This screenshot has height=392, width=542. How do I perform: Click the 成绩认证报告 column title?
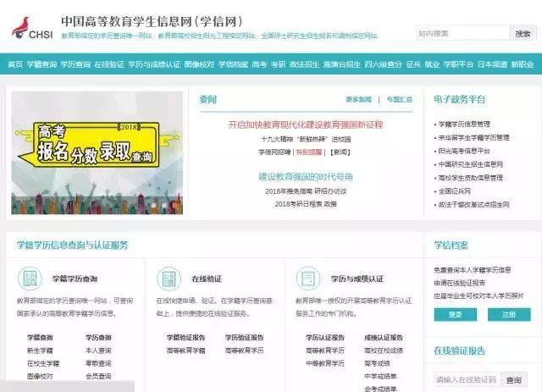[x=384, y=337]
